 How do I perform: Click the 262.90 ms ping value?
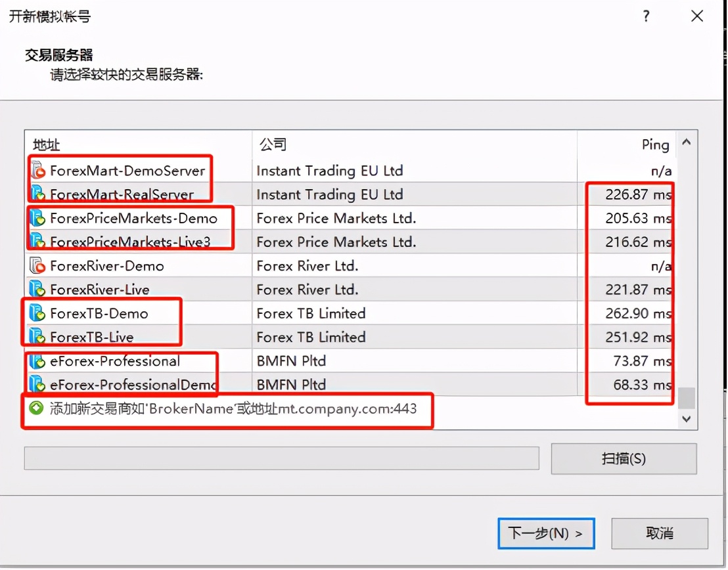[639, 313]
